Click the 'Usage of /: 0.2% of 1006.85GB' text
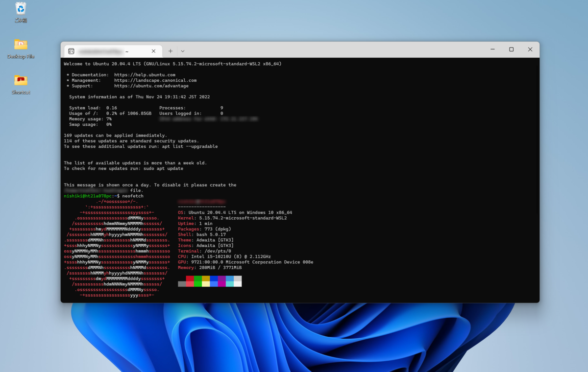The height and width of the screenshot is (372, 588). (x=110, y=113)
